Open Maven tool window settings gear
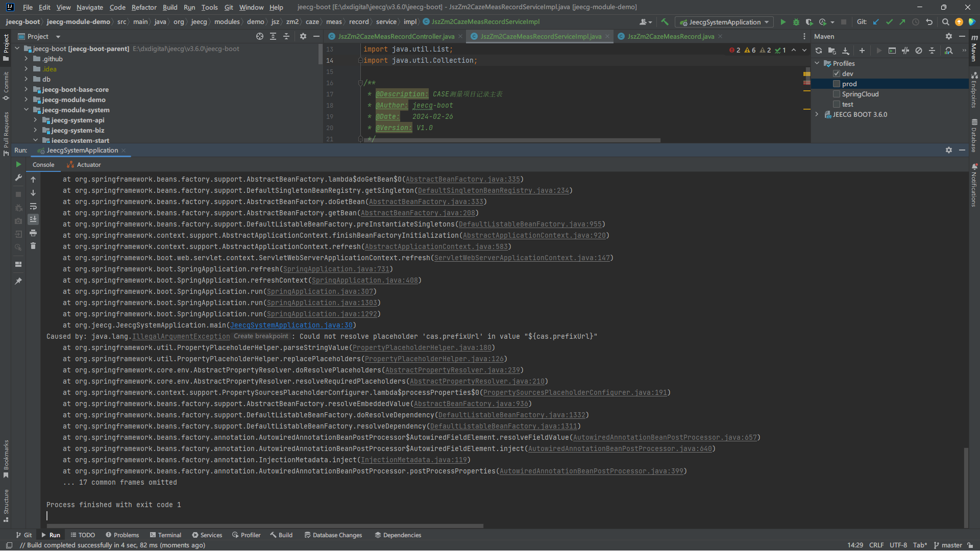Image resolution: width=980 pixels, height=551 pixels. (x=948, y=36)
